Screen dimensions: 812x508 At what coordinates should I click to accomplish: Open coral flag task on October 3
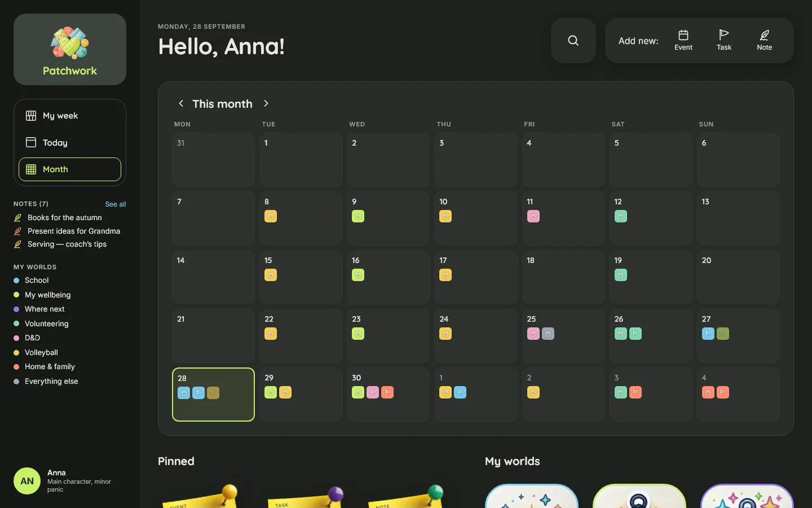[x=636, y=392]
